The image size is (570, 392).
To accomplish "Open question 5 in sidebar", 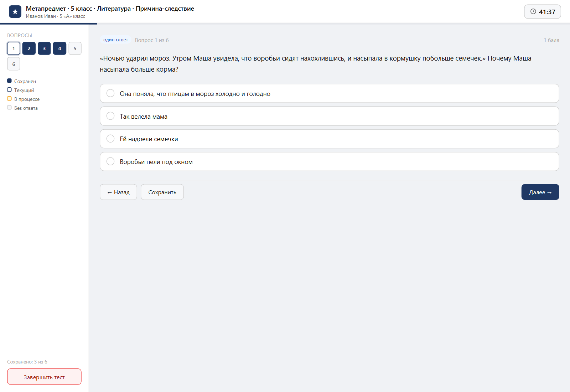I will point(75,48).
